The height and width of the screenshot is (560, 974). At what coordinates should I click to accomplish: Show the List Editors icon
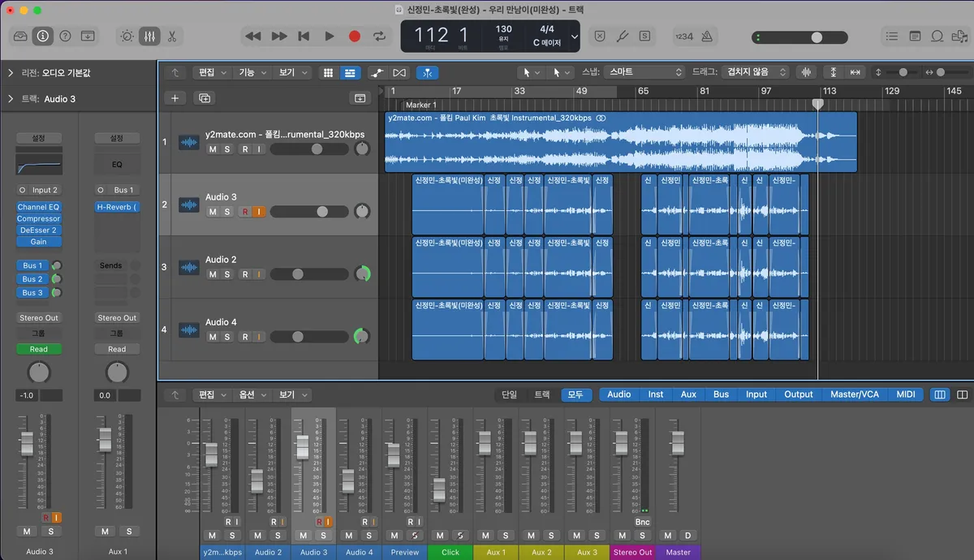893,36
